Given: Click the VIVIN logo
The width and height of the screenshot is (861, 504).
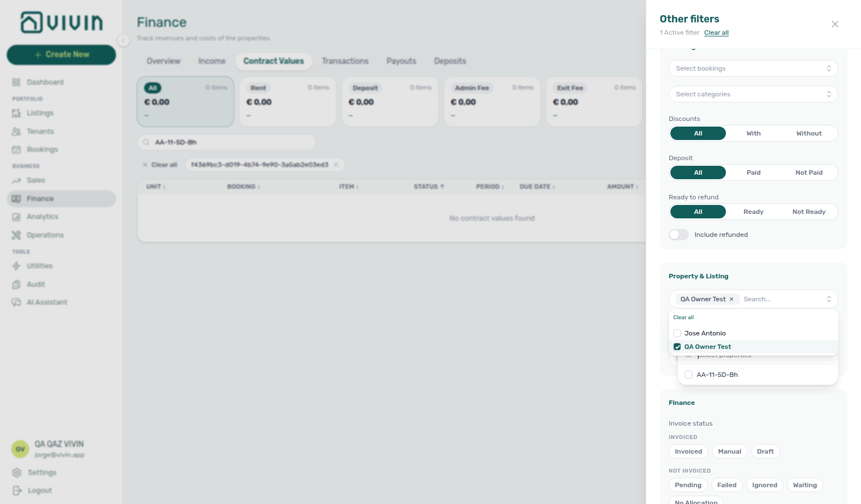Looking at the screenshot, I should (x=62, y=22).
